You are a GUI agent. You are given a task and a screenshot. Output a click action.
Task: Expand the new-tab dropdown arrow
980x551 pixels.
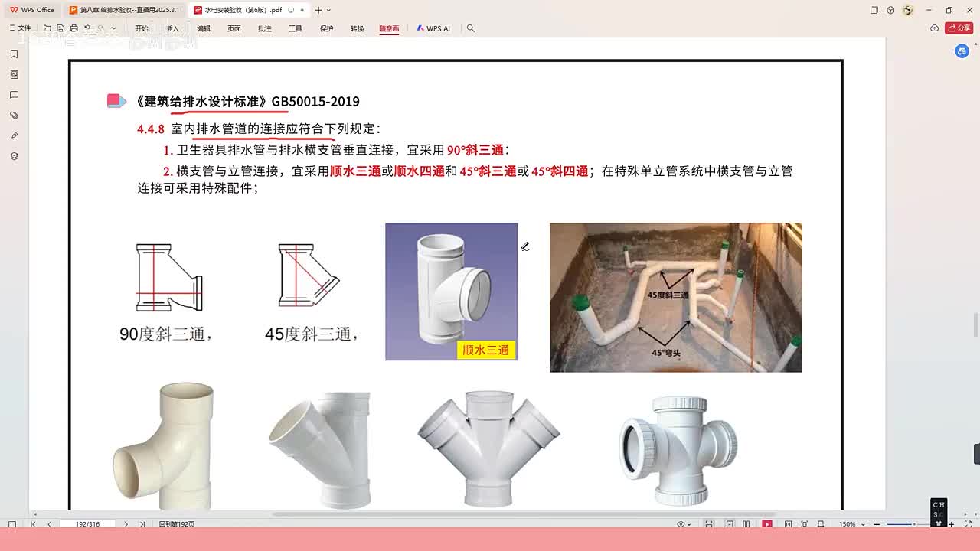coord(329,10)
